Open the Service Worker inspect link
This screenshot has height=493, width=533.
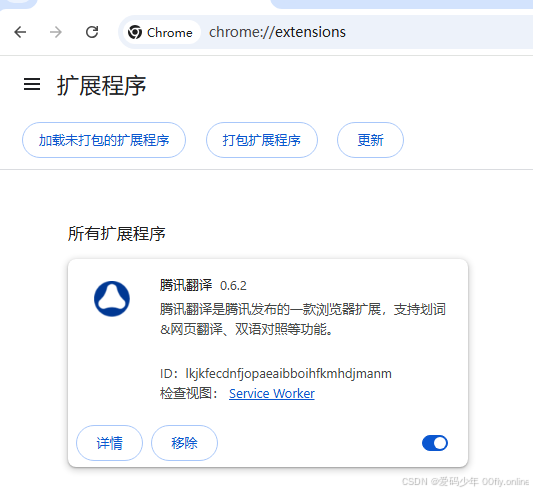pos(272,393)
